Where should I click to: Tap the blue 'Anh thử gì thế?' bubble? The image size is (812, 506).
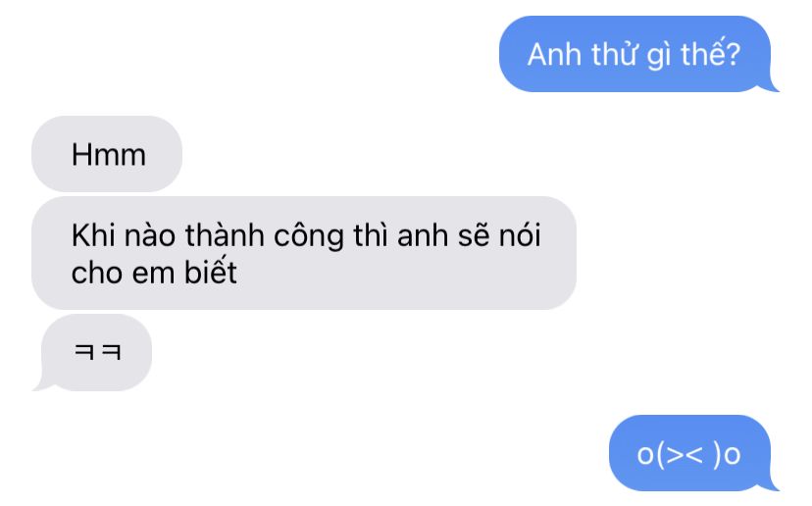click(x=634, y=54)
